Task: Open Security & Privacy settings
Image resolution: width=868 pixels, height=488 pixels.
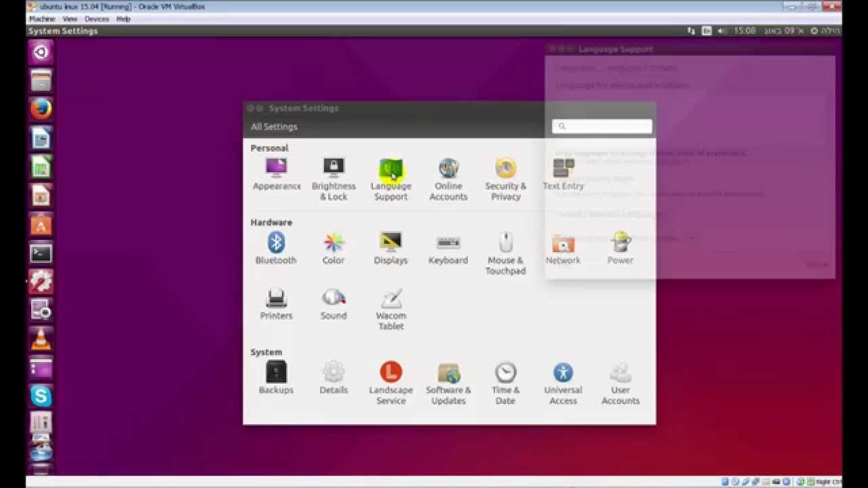Action: [x=505, y=180]
